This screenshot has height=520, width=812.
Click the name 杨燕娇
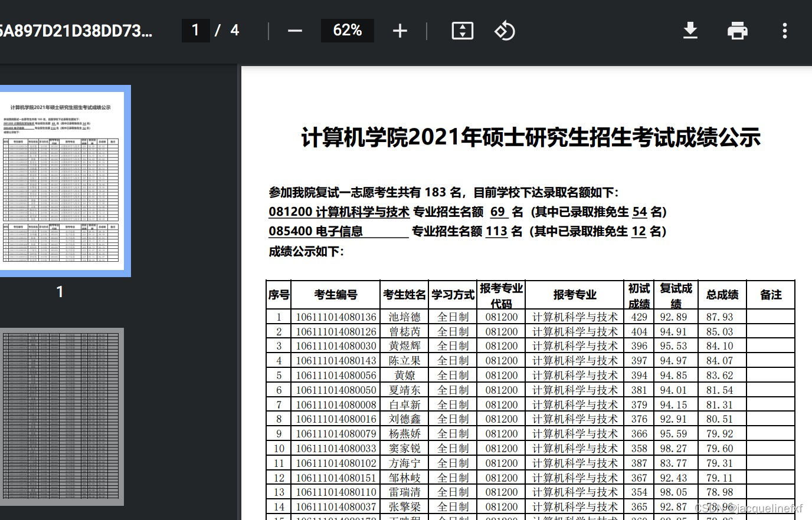pyautogui.click(x=405, y=434)
